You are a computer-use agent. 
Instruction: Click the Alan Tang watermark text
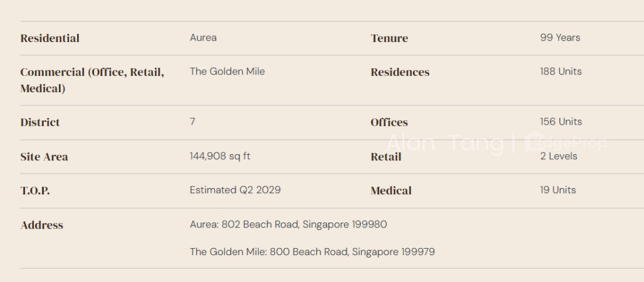(x=445, y=144)
